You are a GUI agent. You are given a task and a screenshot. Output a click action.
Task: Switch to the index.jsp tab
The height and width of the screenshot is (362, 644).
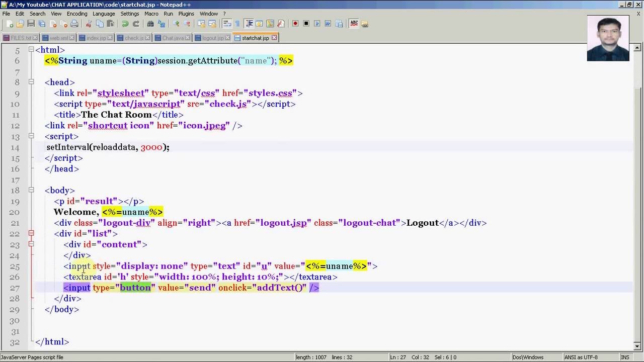click(96, 38)
